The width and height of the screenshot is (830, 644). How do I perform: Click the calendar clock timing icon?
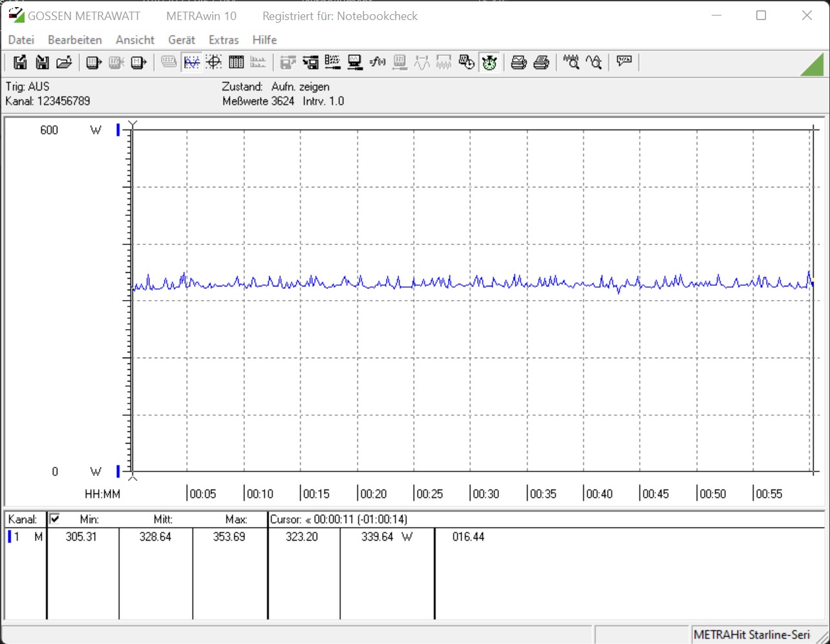tap(467, 62)
